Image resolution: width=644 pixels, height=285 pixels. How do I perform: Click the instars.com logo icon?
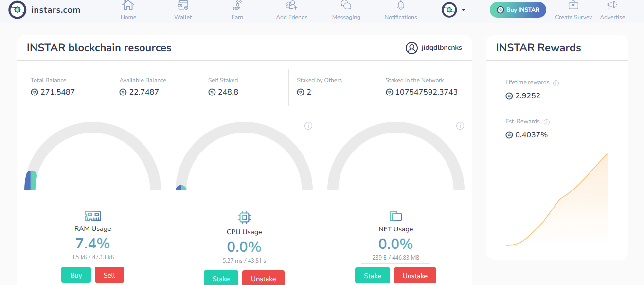17,9
